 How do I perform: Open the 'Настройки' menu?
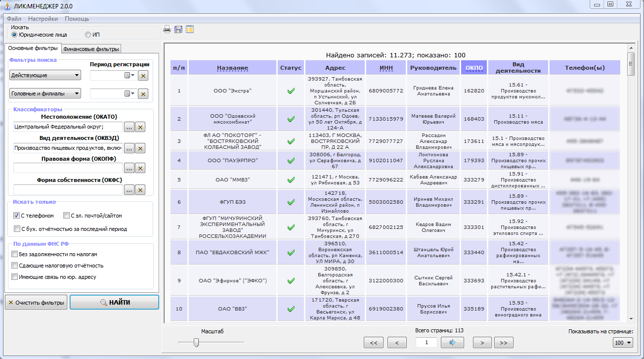click(x=43, y=19)
